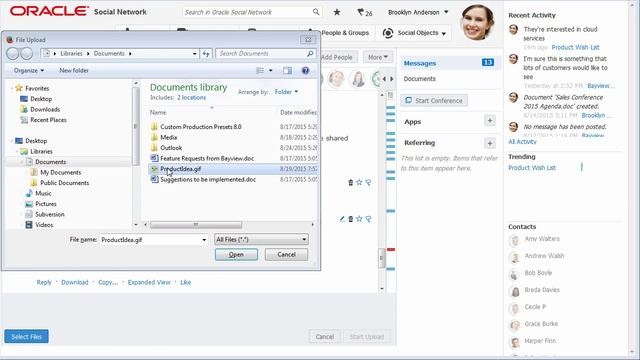
Task: Change the file view layout icon
Action: click(260, 71)
